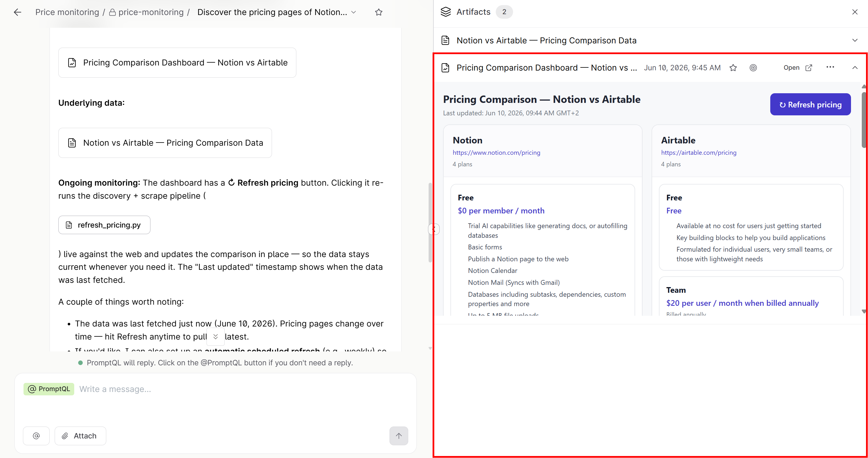This screenshot has height=458, width=868.
Task: Jump to latest message chevron button
Action: point(215,336)
